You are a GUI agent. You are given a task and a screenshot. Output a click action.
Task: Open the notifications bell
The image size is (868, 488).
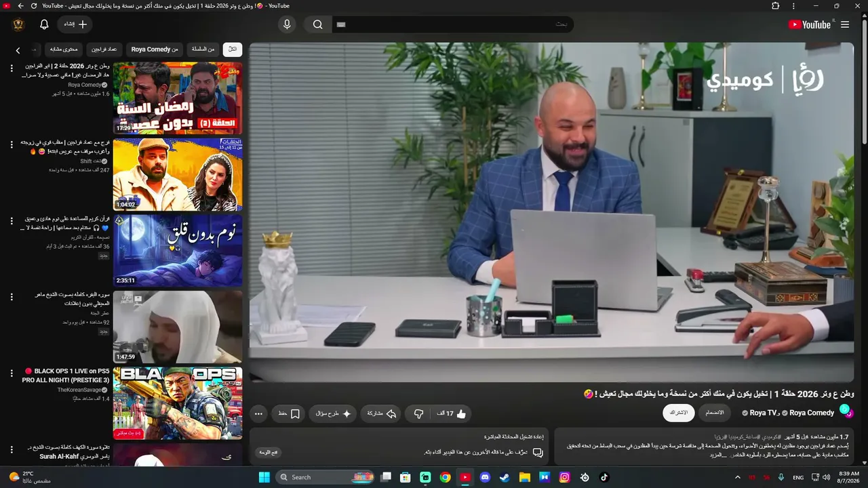44,24
